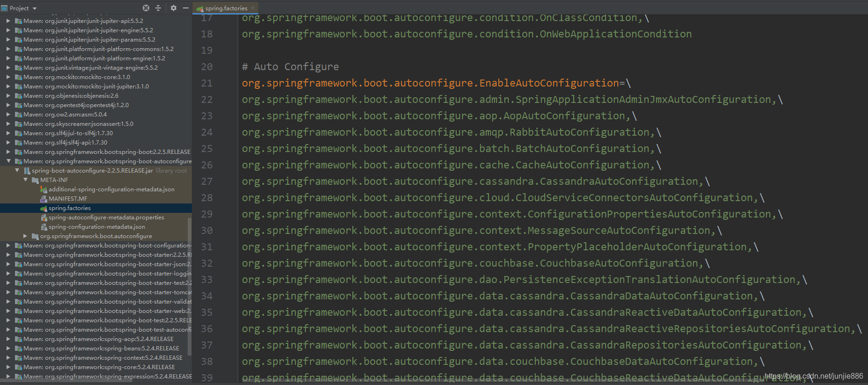Select Maven jul-to-slf4j:1.7.30 entry
The image size is (868, 385).
(68, 133)
